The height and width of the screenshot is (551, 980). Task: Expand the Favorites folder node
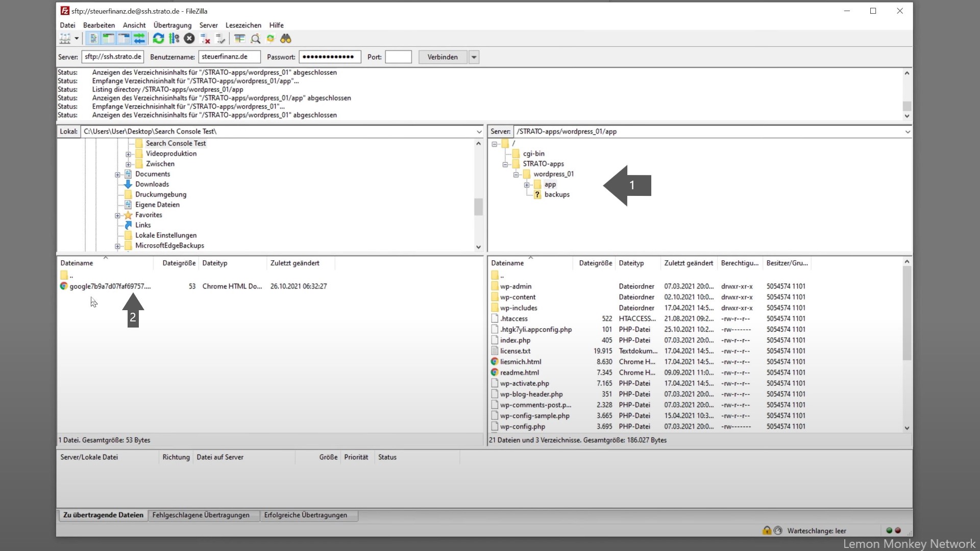pos(118,215)
